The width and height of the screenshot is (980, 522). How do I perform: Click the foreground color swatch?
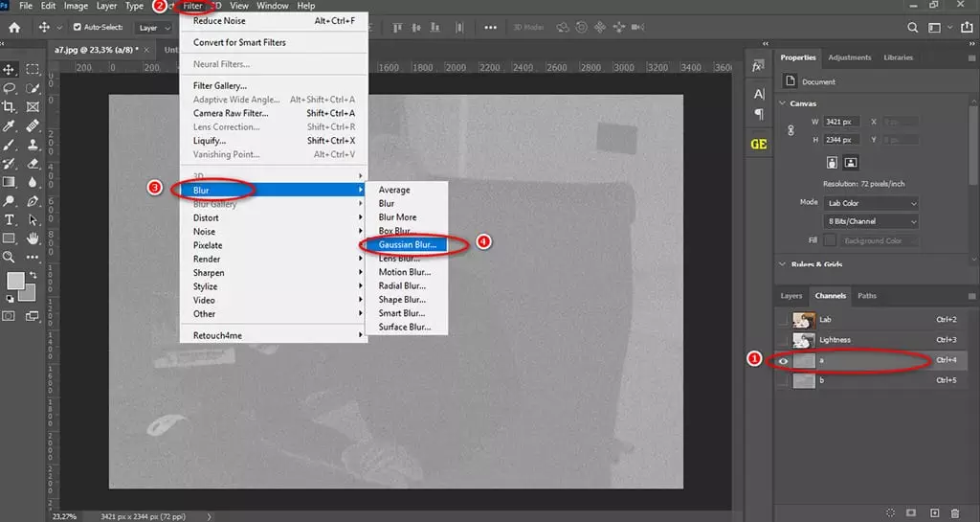15,281
